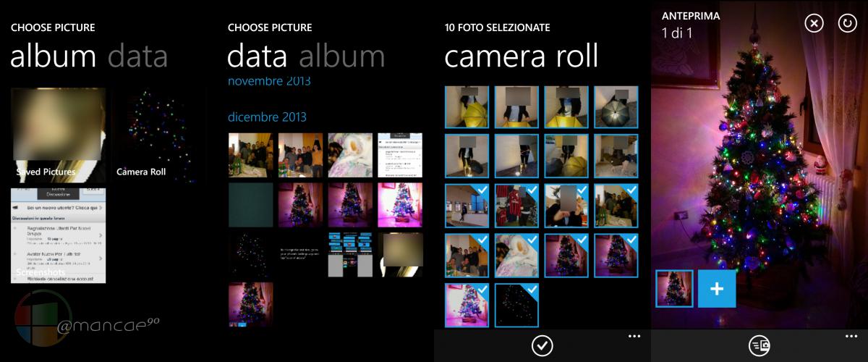Uncheck the pink Christmas tree photo in bottom row
The width and height of the screenshot is (868, 362).
click(467, 305)
